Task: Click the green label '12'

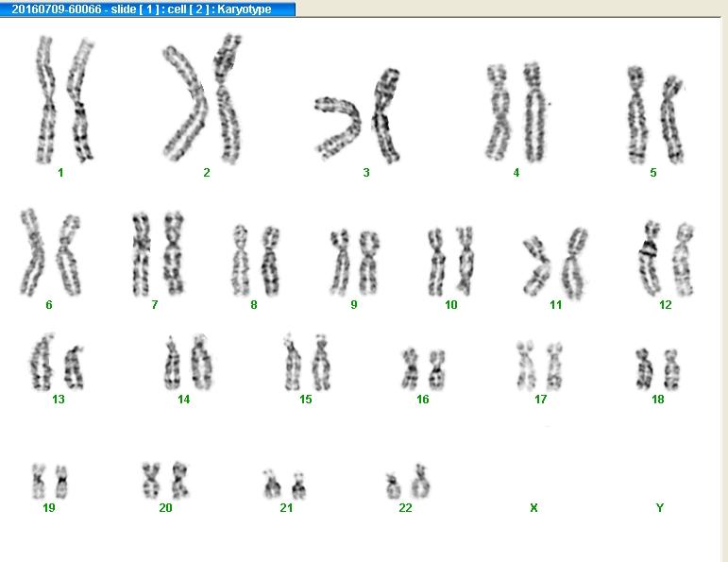Action: coord(666,305)
